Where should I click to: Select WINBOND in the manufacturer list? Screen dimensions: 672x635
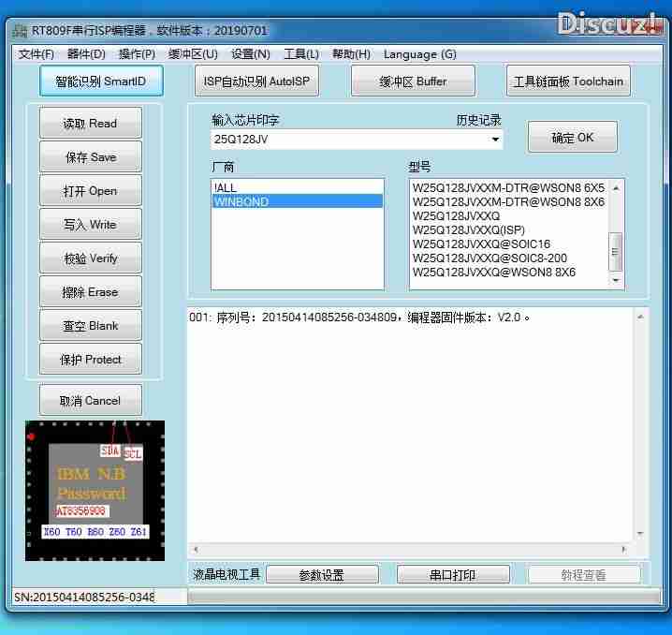pyautogui.click(x=298, y=201)
